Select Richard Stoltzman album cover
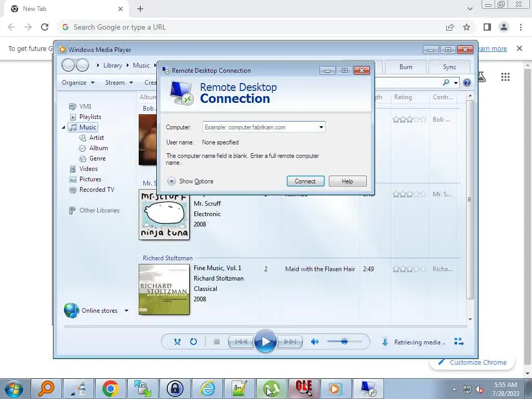The width and height of the screenshot is (532, 399). pyautogui.click(x=164, y=289)
